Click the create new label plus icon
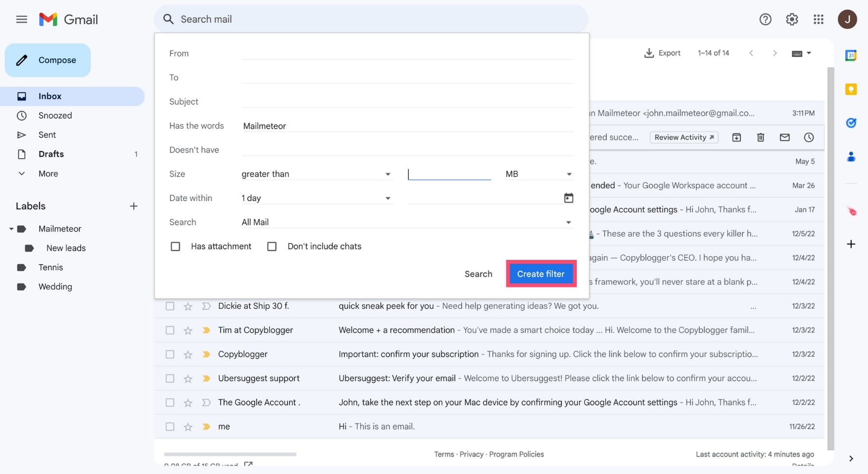 click(x=134, y=206)
